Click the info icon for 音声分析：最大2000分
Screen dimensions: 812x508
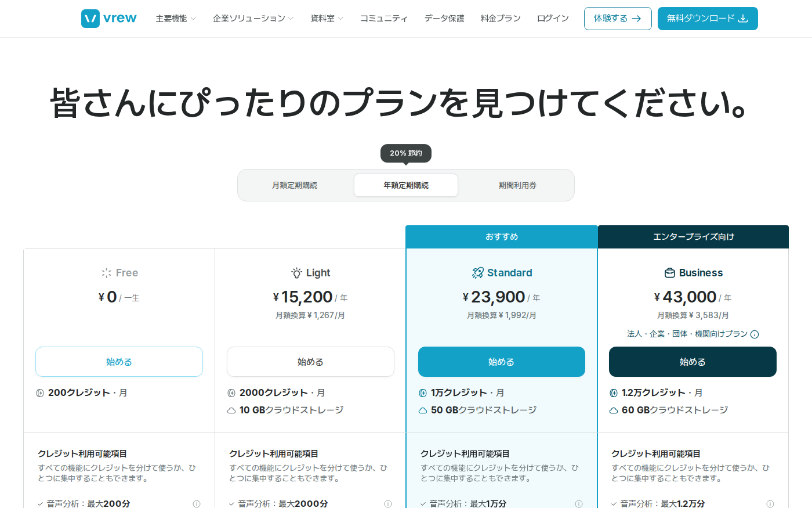388,504
